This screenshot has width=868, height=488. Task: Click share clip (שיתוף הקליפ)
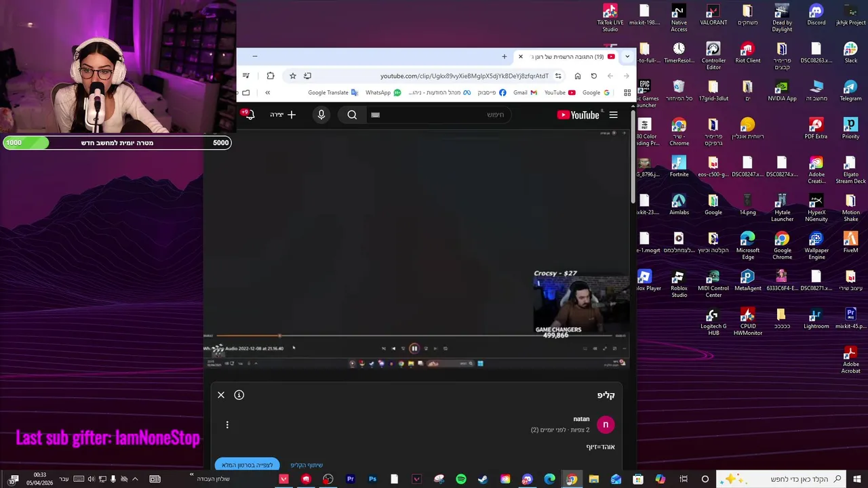307,465
